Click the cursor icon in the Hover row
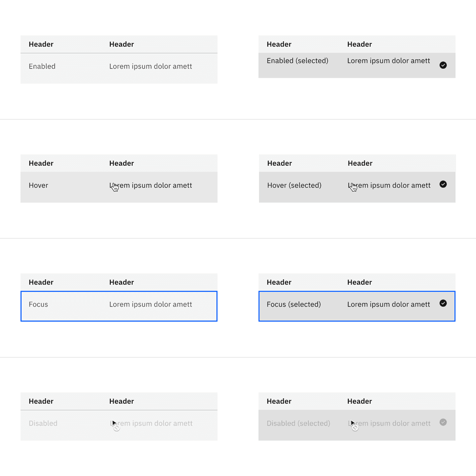 (x=115, y=187)
